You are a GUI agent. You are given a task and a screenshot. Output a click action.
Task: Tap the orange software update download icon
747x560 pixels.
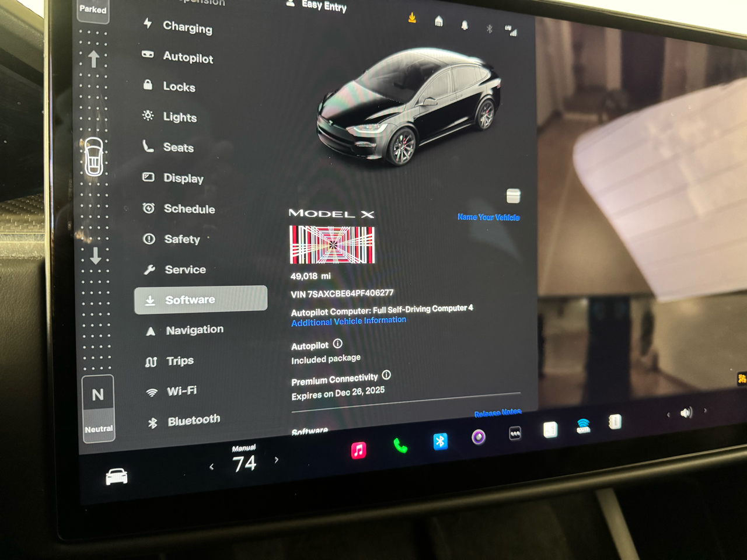412,18
